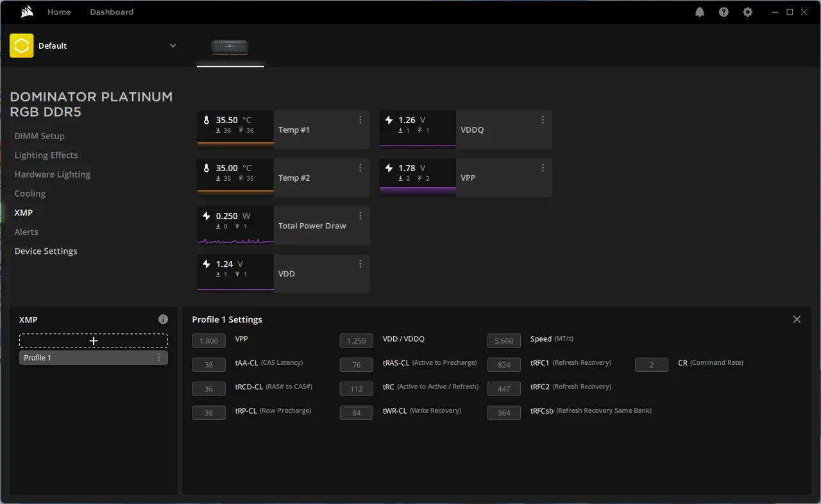Click the tRCD-CL value field
Viewport: 821px width, 504px height.
(x=209, y=389)
